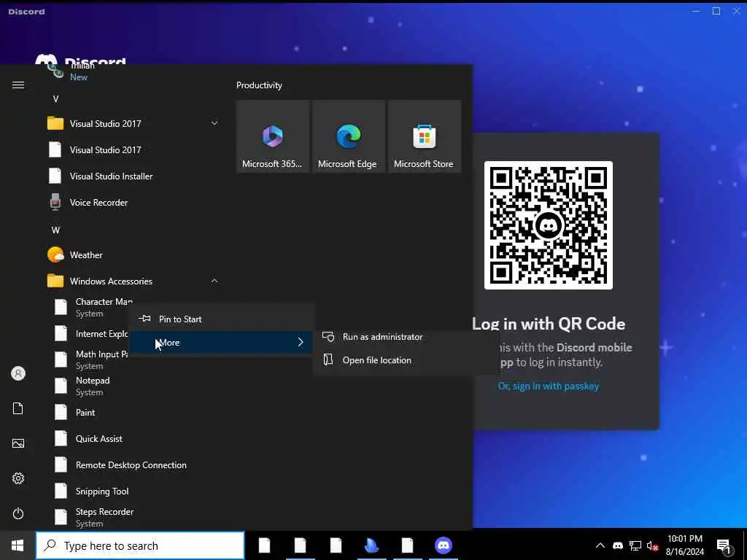This screenshot has height=560, width=747.
Task: Open Microsoft 365 tile
Action: 273,136
